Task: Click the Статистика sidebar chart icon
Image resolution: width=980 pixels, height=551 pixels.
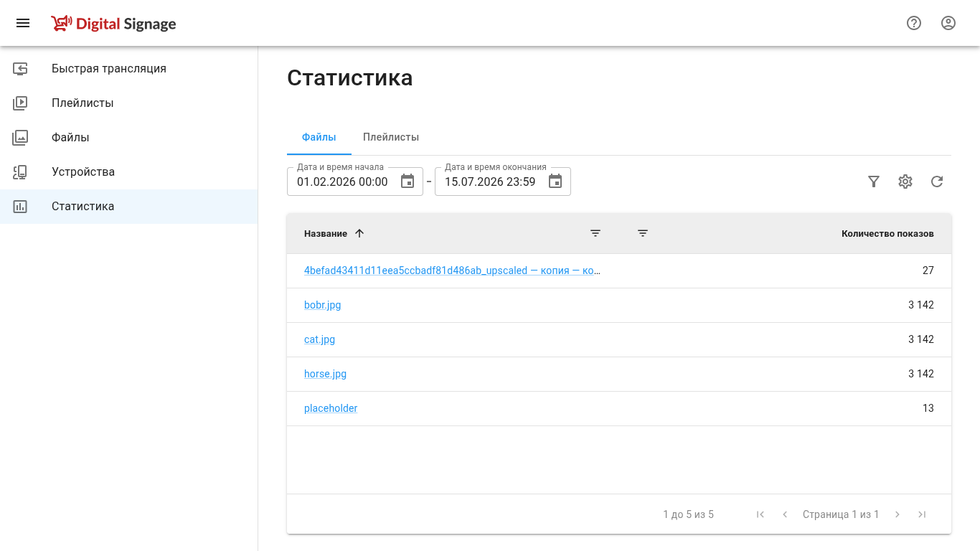Action: (x=20, y=207)
